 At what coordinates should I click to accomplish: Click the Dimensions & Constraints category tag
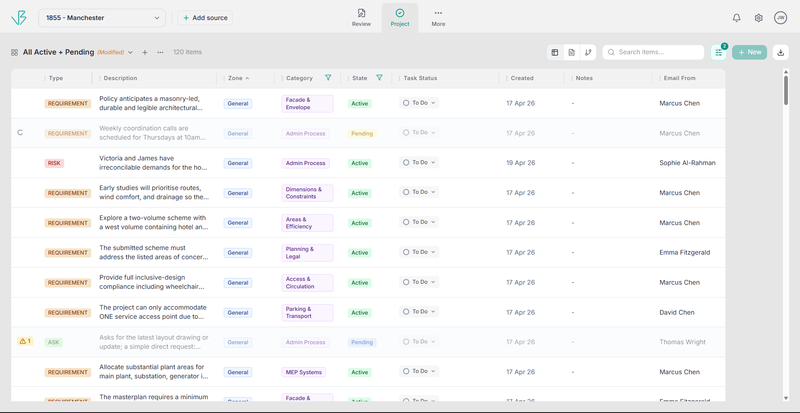tap(307, 193)
